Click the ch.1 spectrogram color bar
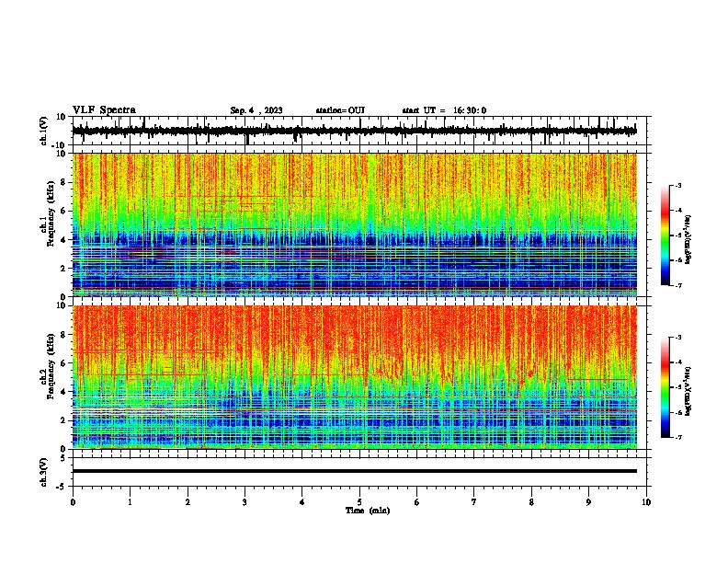Screen dimensions: 728x563 (665, 236)
